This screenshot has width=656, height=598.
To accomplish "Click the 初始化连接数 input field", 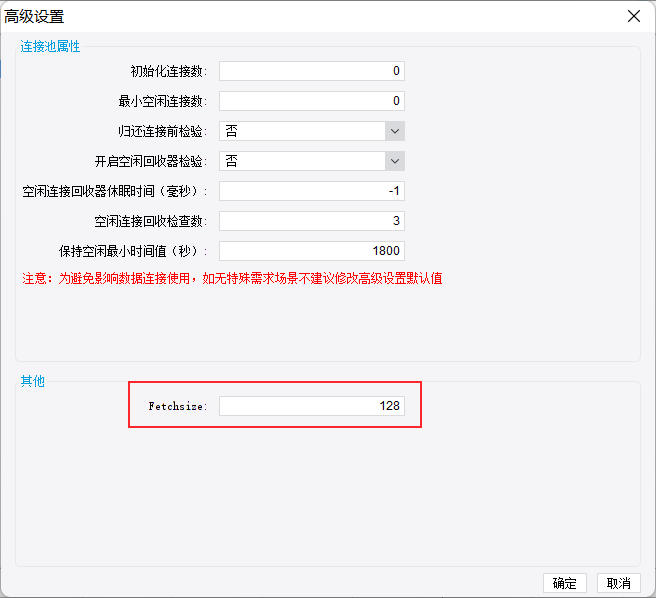I will 312,71.
